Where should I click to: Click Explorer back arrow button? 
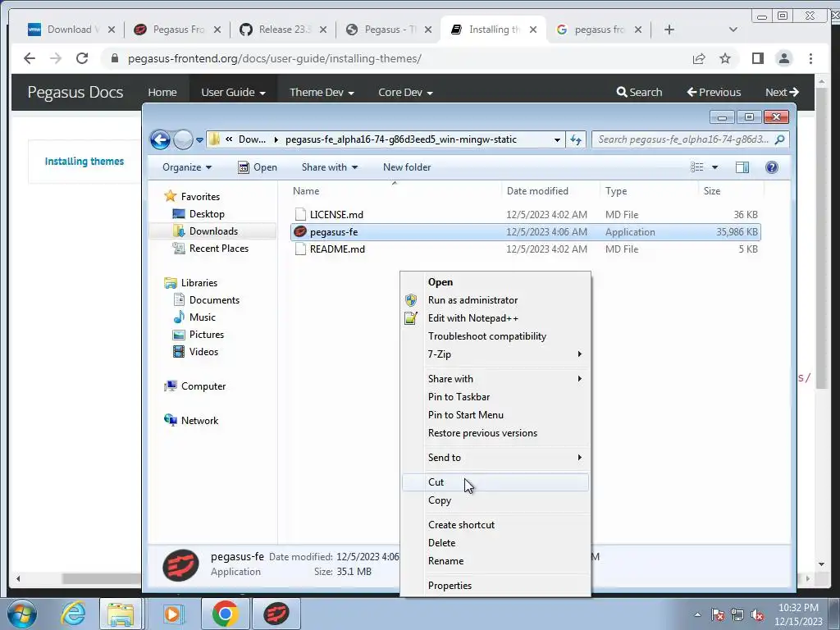160,139
